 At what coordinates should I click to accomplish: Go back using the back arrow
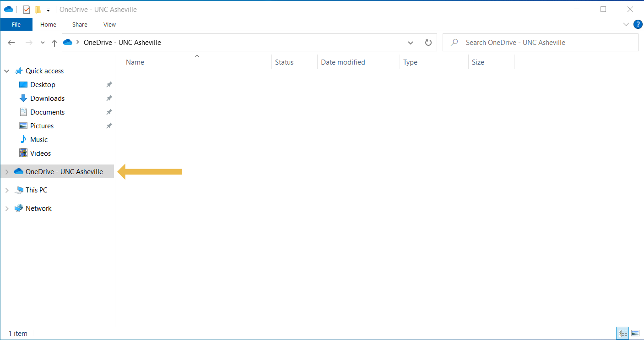point(11,42)
